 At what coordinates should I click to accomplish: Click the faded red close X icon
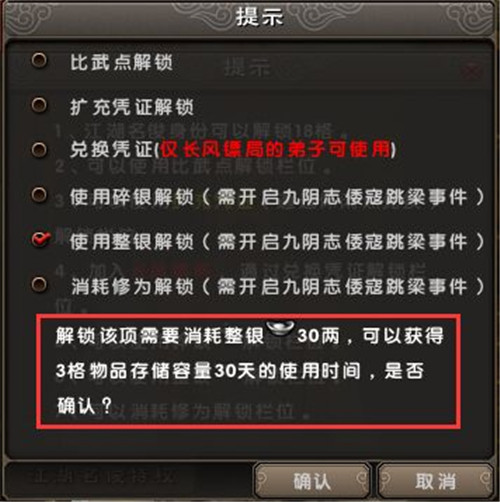pyautogui.click(x=472, y=70)
